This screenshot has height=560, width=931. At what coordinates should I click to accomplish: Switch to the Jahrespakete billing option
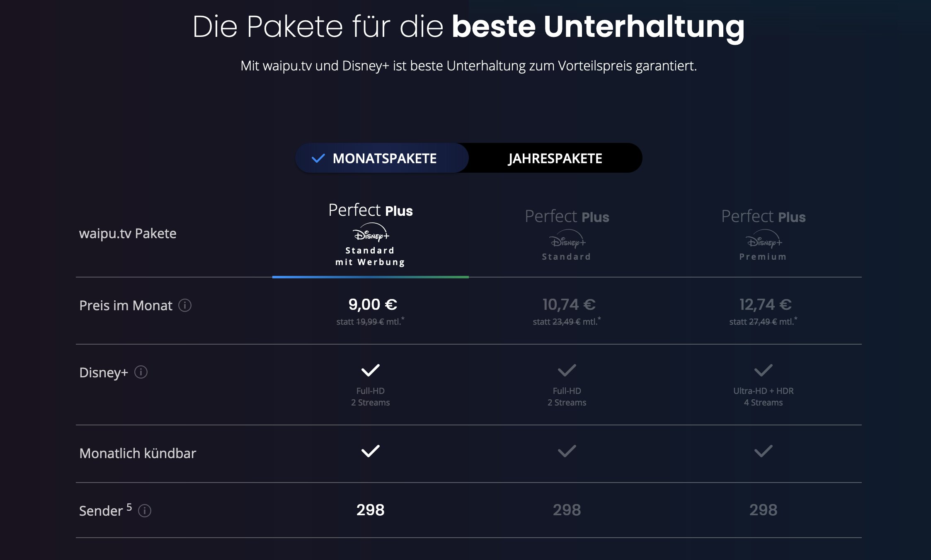555,158
